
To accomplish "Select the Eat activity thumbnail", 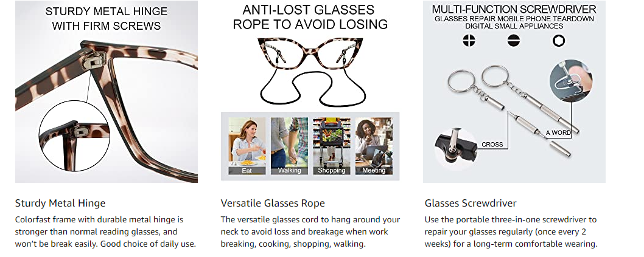I will click(247, 146).
